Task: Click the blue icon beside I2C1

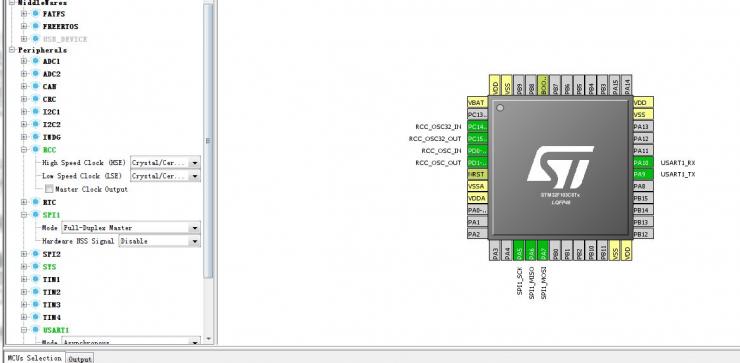Action: (x=35, y=112)
